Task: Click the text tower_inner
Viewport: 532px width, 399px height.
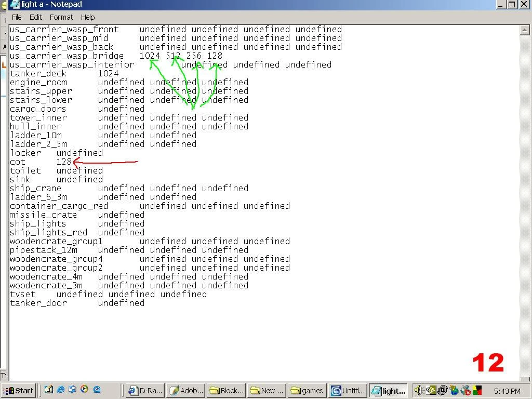Action: 38,117
